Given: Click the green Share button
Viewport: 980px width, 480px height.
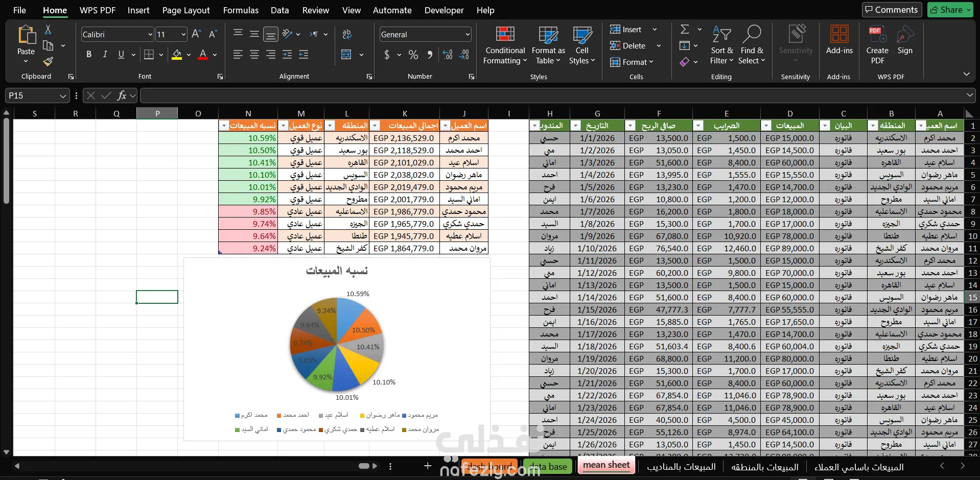Looking at the screenshot, I should 950,10.
